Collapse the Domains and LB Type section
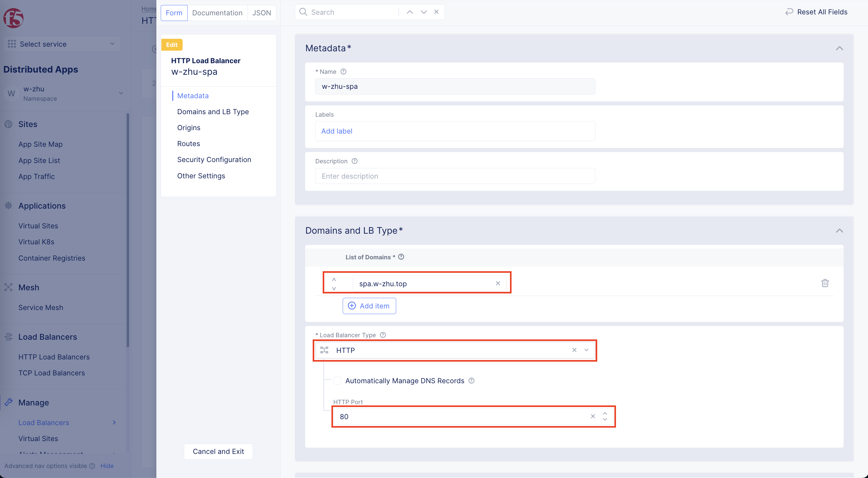 coord(839,231)
